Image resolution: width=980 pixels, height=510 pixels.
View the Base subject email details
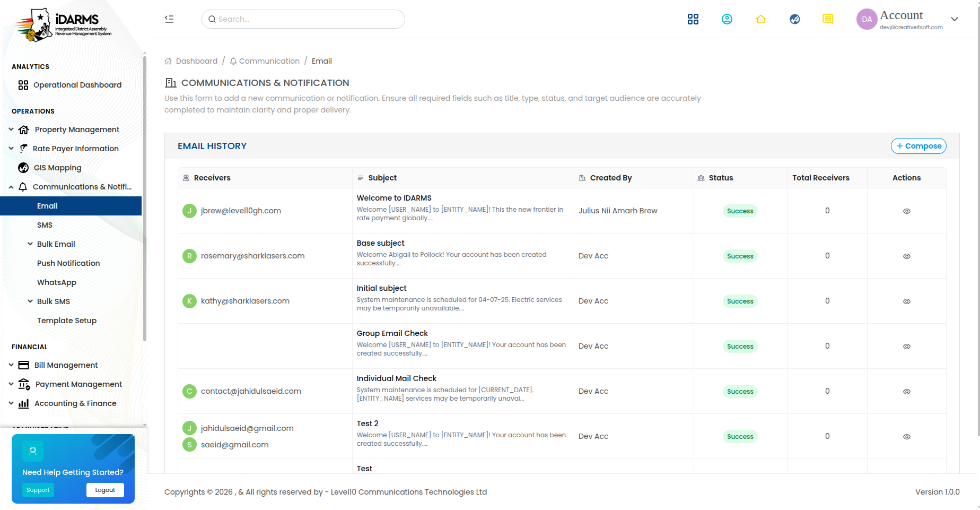click(907, 256)
